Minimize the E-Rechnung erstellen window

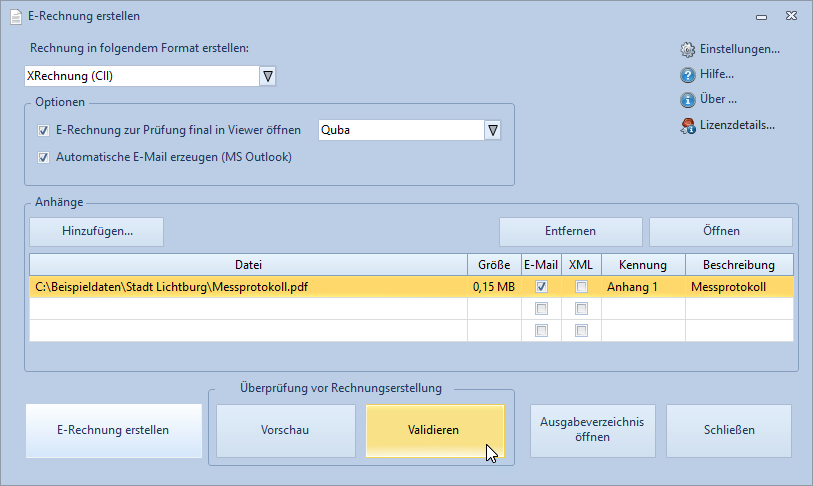click(761, 17)
